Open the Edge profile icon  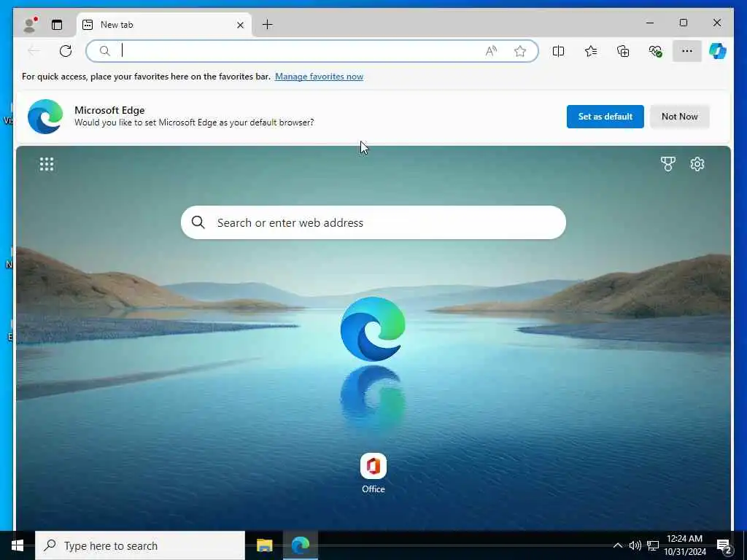coord(31,24)
